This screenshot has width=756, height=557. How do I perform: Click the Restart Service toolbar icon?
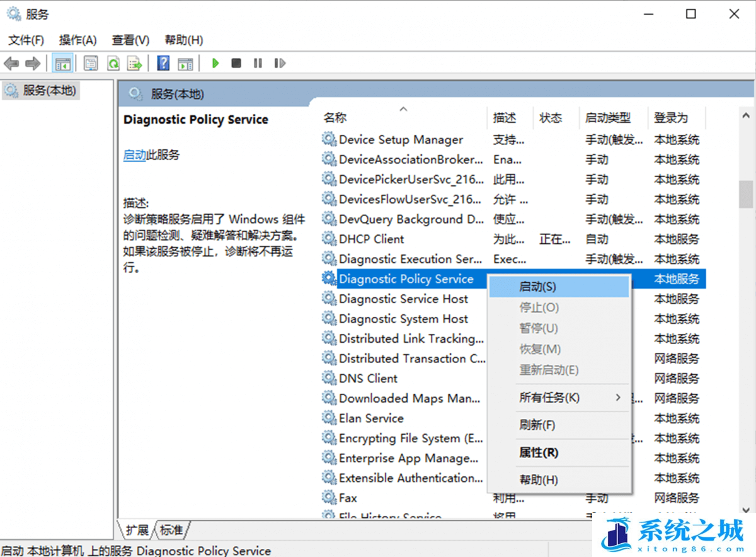point(280,63)
